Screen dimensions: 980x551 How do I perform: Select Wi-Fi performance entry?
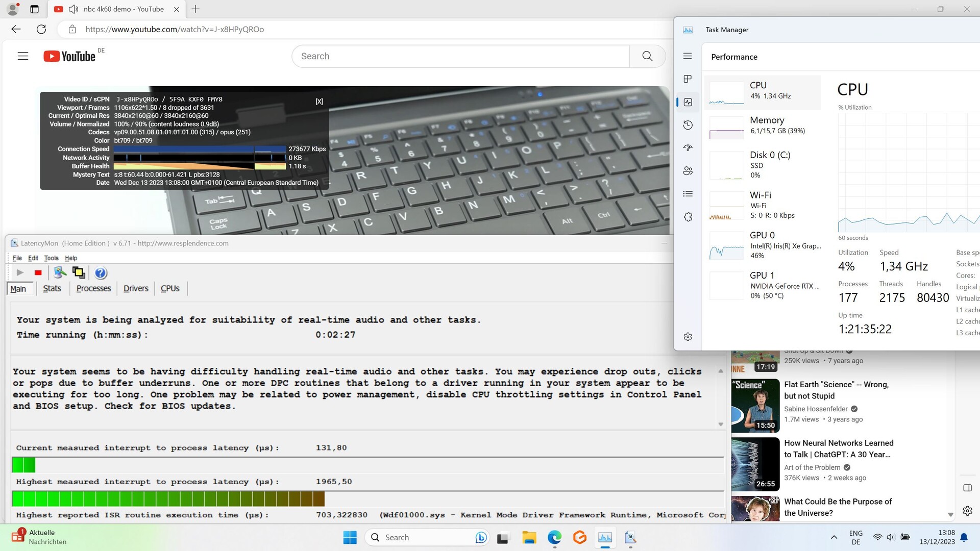[x=762, y=205]
